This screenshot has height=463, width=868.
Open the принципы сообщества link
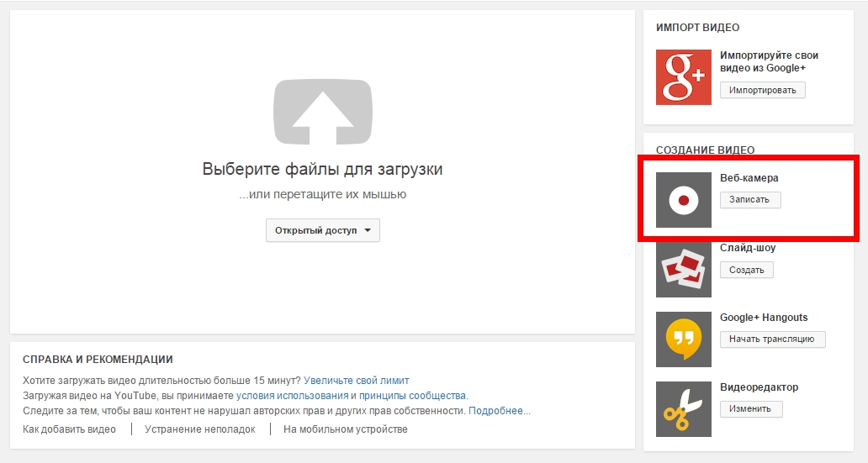click(412, 396)
